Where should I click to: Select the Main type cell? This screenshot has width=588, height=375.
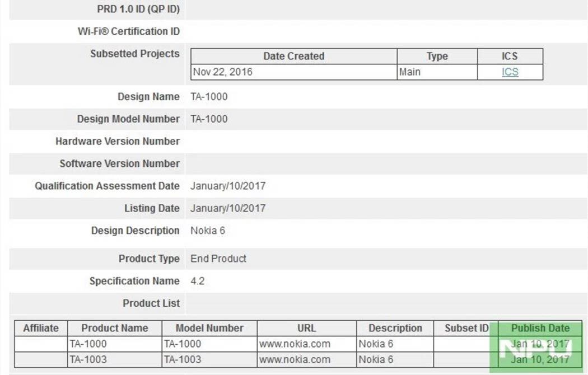click(x=410, y=72)
